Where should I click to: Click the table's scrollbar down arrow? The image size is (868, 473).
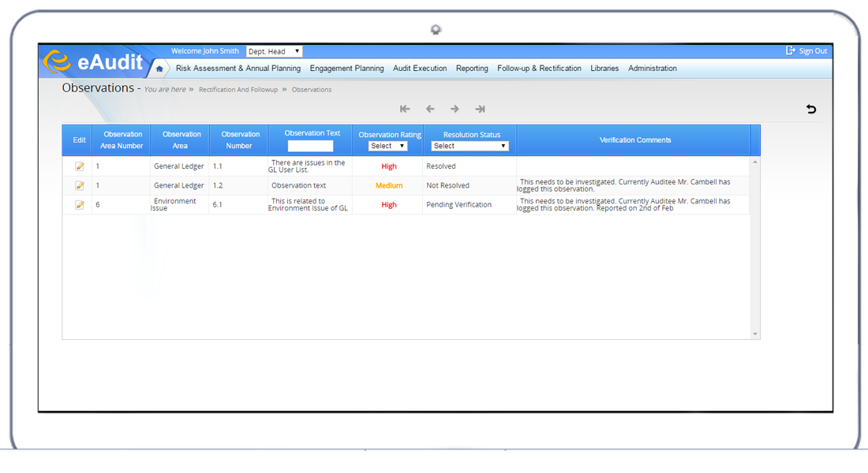(755, 334)
